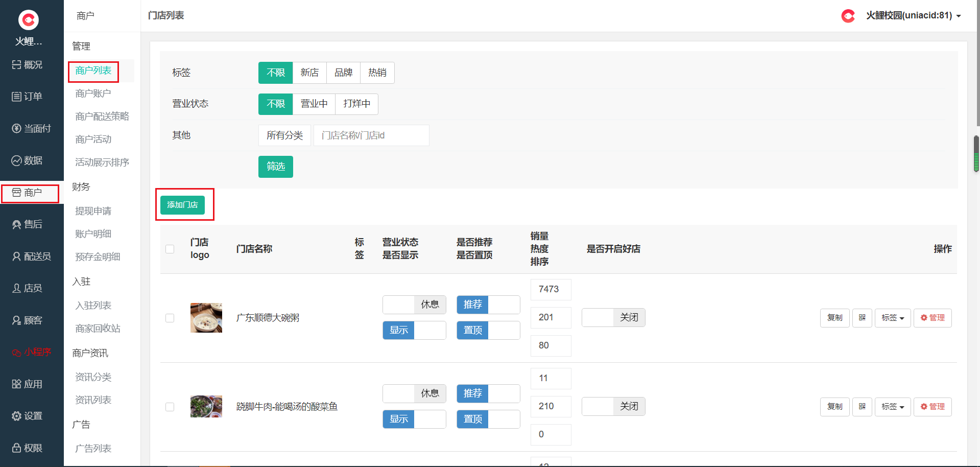Open the 数据 data sidebar icon

27,160
